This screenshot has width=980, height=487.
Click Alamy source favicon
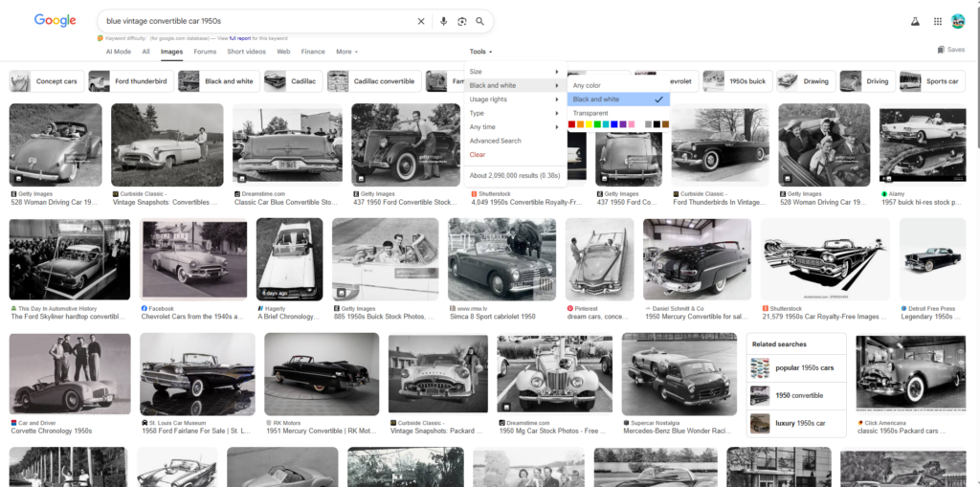click(884, 194)
